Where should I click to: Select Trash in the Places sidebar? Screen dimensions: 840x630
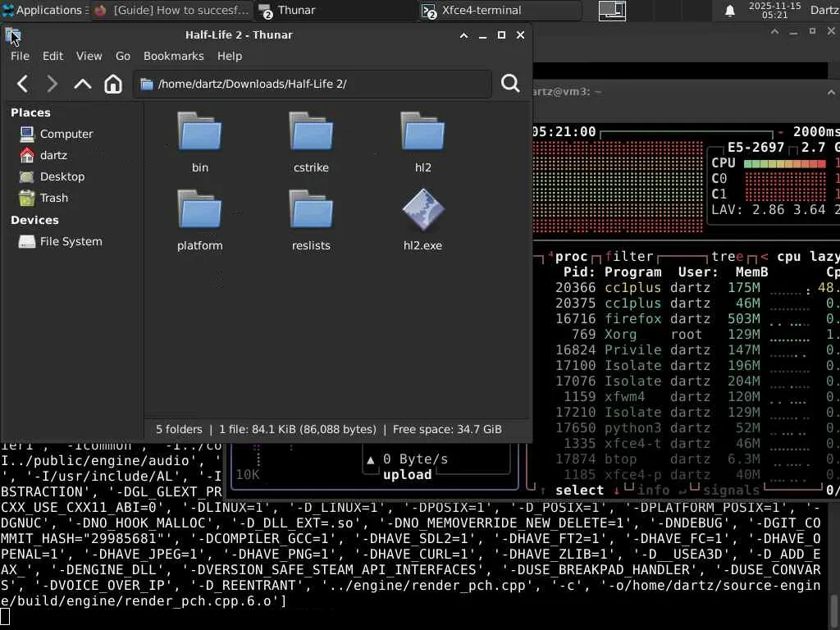coord(53,198)
